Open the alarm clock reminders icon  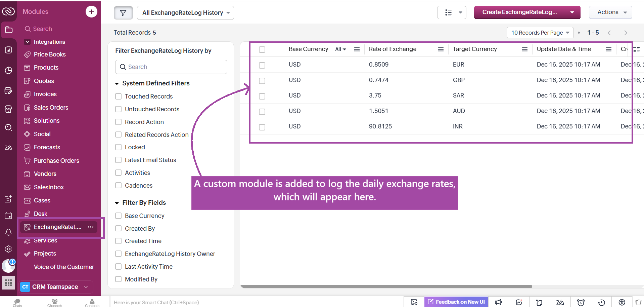pyautogui.click(x=581, y=302)
